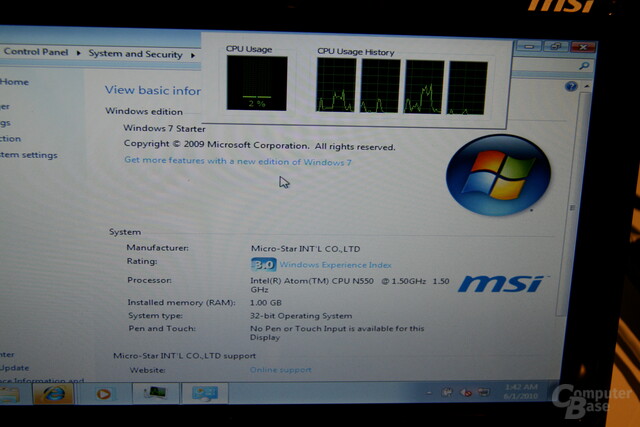Click the search magnifier icon

pos(584,65)
